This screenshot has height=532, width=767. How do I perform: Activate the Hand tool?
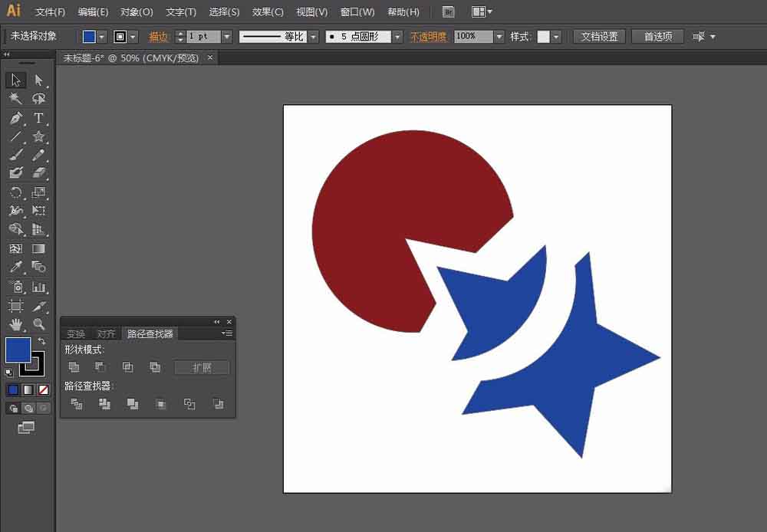[15, 323]
